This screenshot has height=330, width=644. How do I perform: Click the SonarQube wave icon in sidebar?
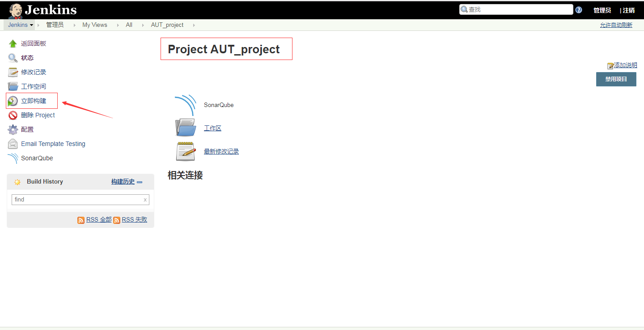[x=13, y=158]
